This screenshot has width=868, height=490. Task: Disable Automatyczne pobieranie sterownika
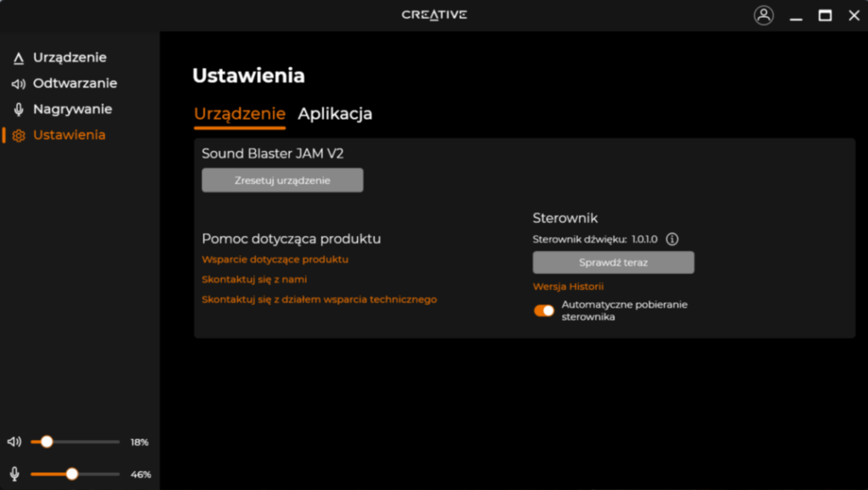coord(543,311)
